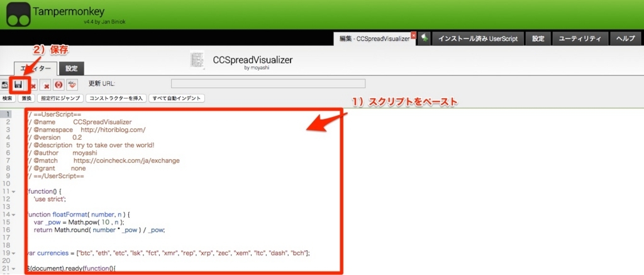Image resolution: width=644 pixels, height=275 pixels.
Task: Click the return Math.round code line
Action: point(99,230)
